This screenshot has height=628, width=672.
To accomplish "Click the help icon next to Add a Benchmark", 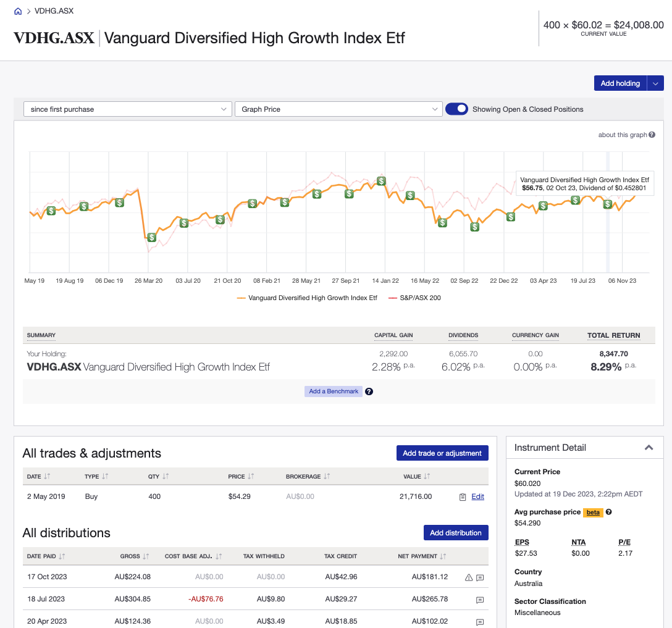I will (x=369, y=391).
